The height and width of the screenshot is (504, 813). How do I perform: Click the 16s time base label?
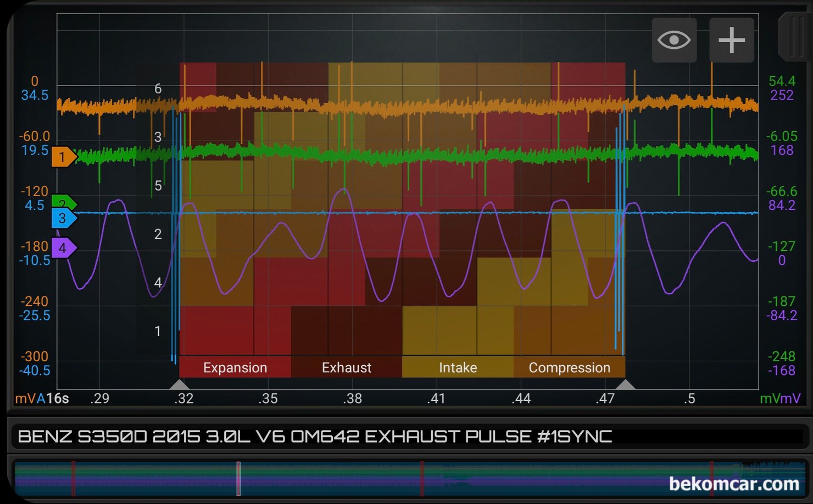(x=57, y=399)
